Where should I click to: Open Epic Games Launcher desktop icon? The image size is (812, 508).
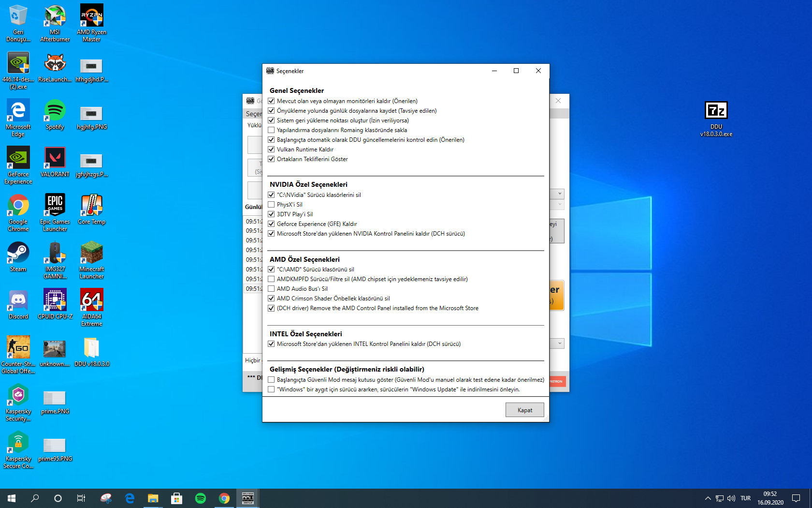(x=55, y=213)
